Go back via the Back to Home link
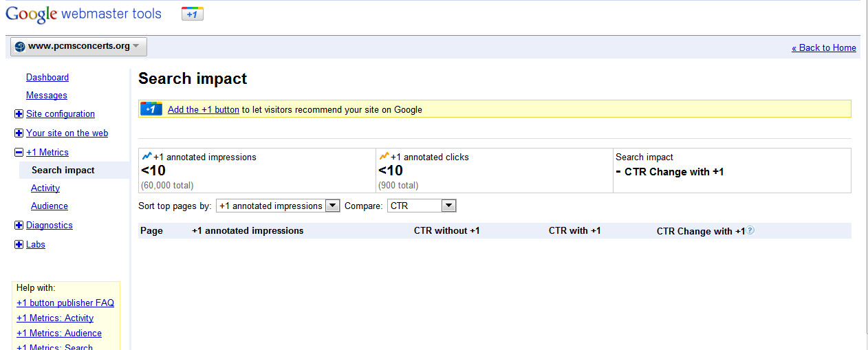 pos(824,47)
